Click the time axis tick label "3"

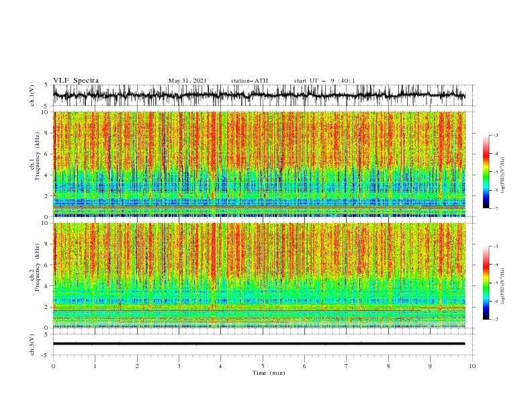(179, 366)
